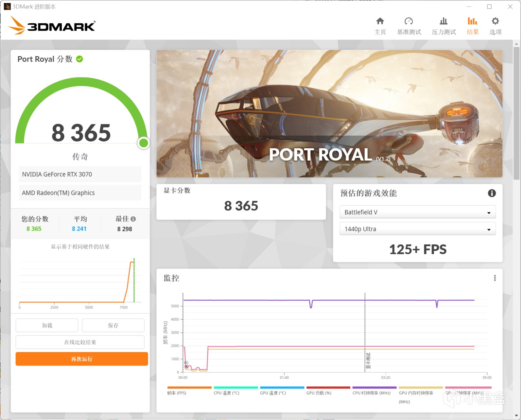Click the AMD Radeon(TM) Graphics row
521x420 pixels.
coord(80,193)
